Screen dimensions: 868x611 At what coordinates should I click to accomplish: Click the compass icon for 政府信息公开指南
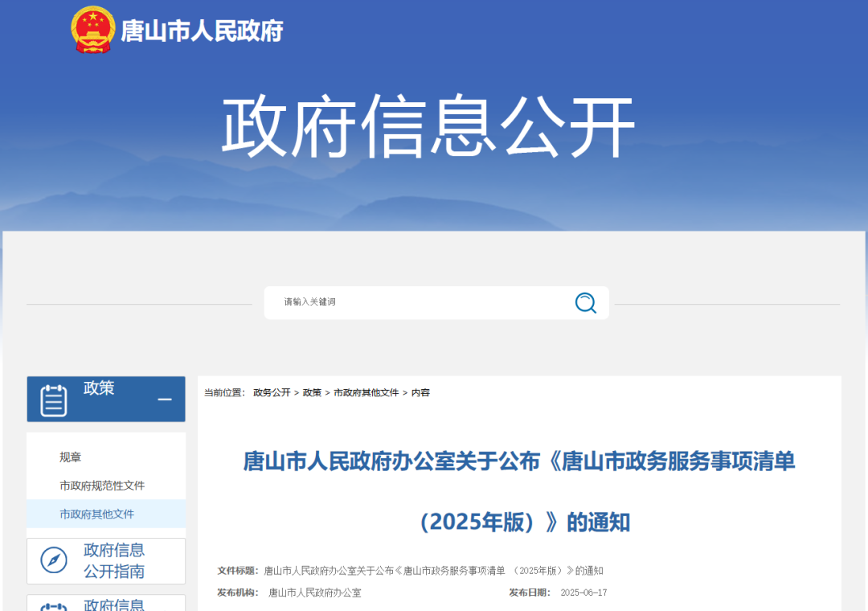54,560
